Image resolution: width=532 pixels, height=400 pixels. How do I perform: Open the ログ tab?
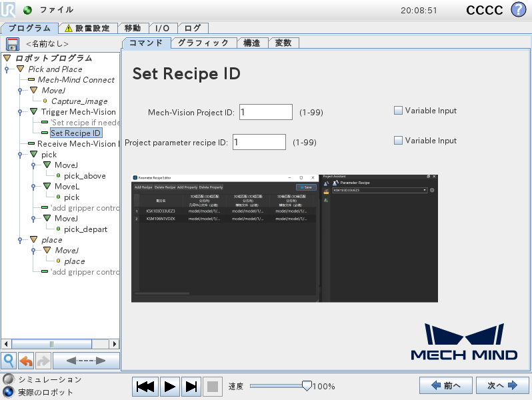[x=193, y=28]
